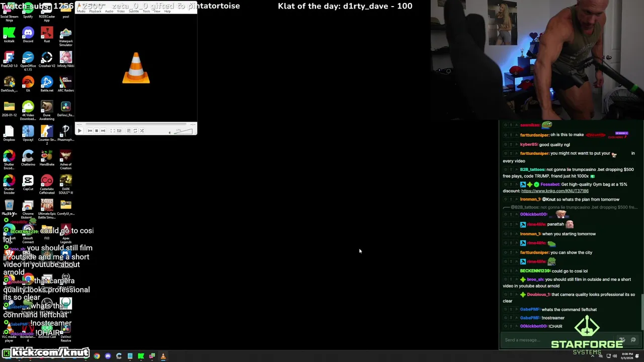Toggle VLC random shuffle
The image size is (644, 362).
point(142,131)
